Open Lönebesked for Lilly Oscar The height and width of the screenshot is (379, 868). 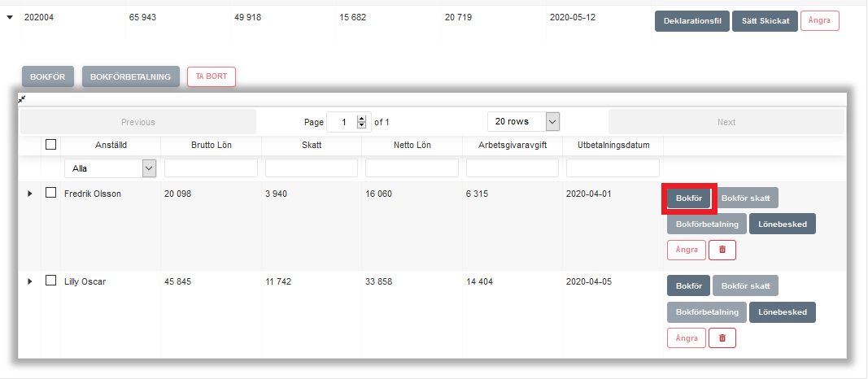[x=782, y=311]
